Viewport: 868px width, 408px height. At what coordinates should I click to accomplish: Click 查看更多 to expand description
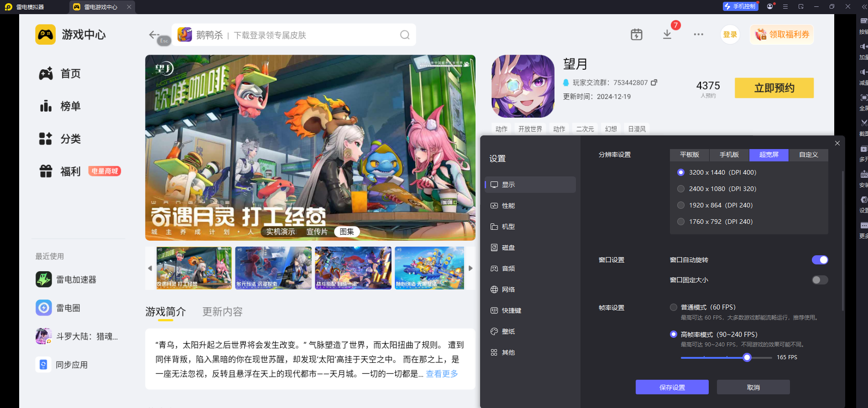coord(442,374)
